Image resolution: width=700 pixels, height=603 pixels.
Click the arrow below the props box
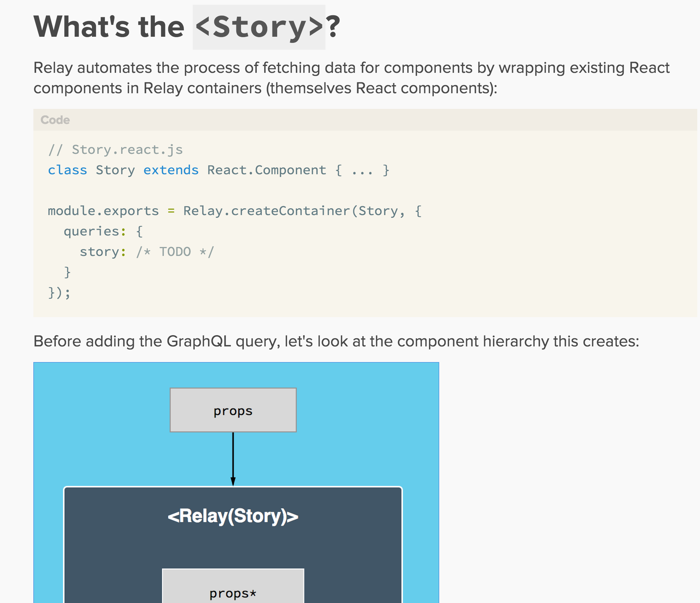(233, 459)
